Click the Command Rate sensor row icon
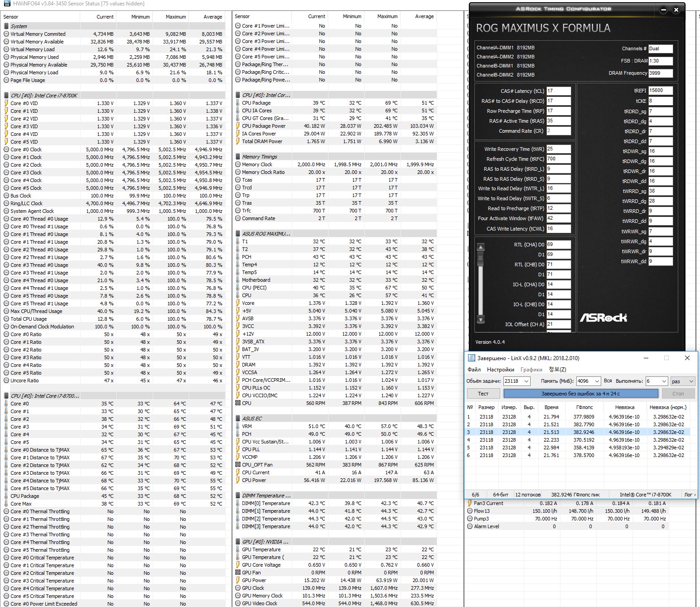 click(238, 218)
